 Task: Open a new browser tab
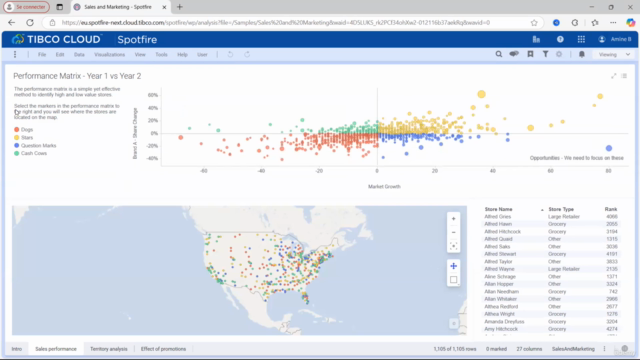180,7
